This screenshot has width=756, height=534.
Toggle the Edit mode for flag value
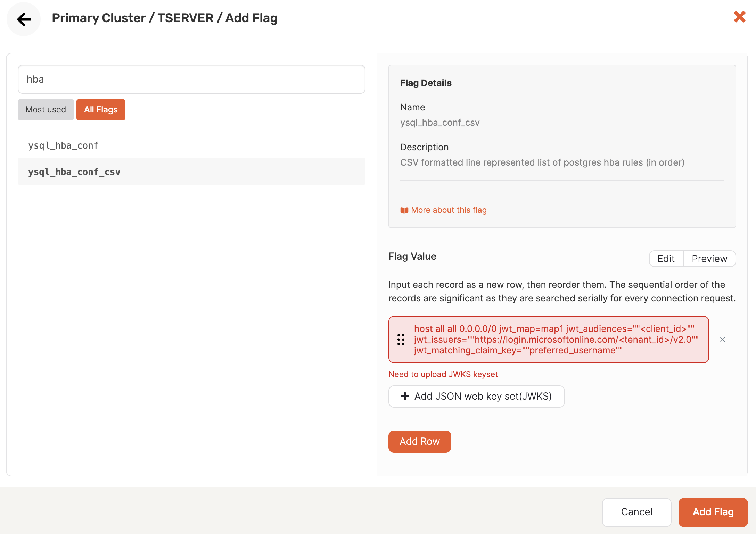click(x=666, y=258)
